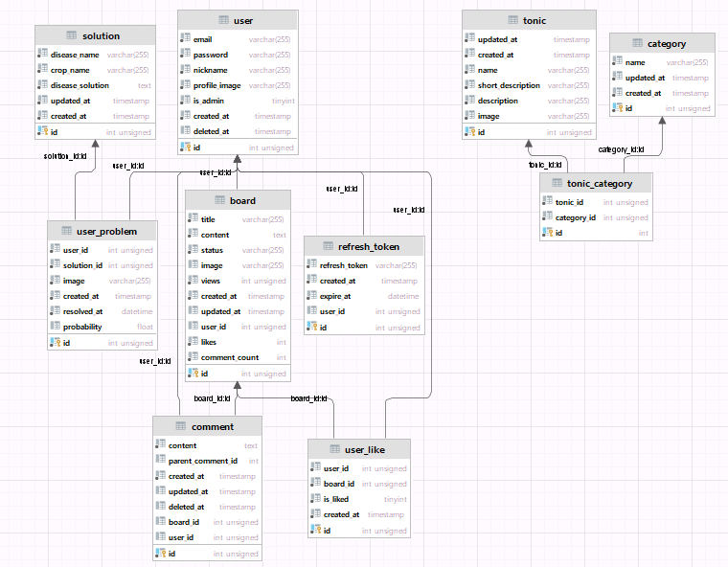Image resolution: width=728 pixels, height=567 pixels.
Task: Click column icon next to short_description
Action: 470,84
